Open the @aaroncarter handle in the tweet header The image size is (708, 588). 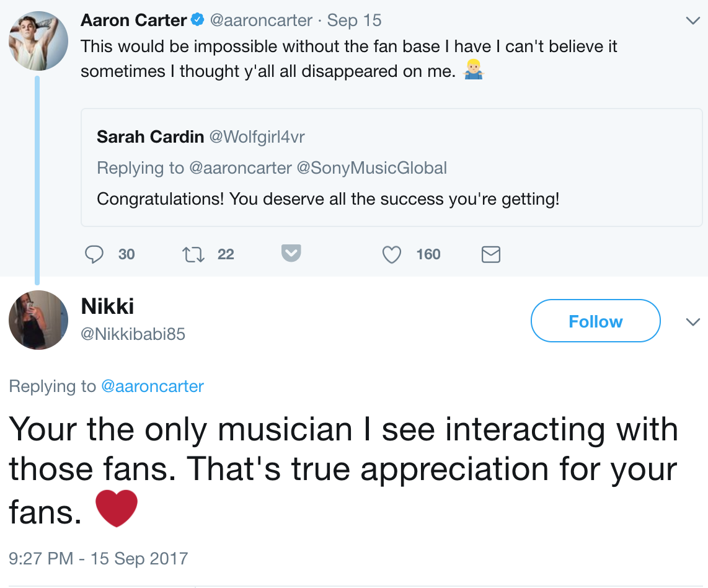point(261,20)
